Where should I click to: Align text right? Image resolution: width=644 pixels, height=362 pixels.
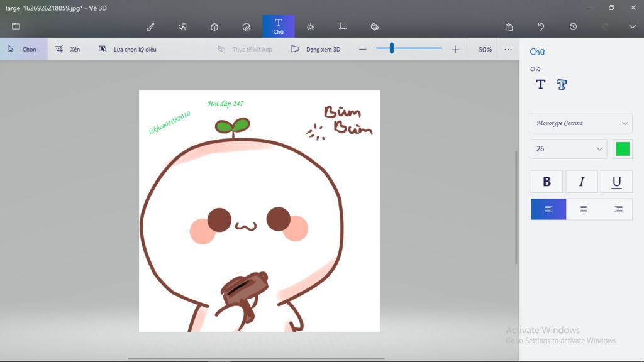point(618,209)
